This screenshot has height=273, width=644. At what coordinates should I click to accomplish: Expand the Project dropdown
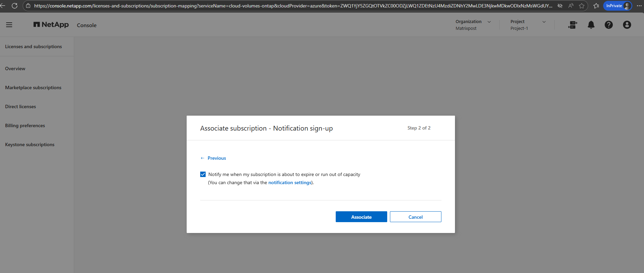[528, 25]
